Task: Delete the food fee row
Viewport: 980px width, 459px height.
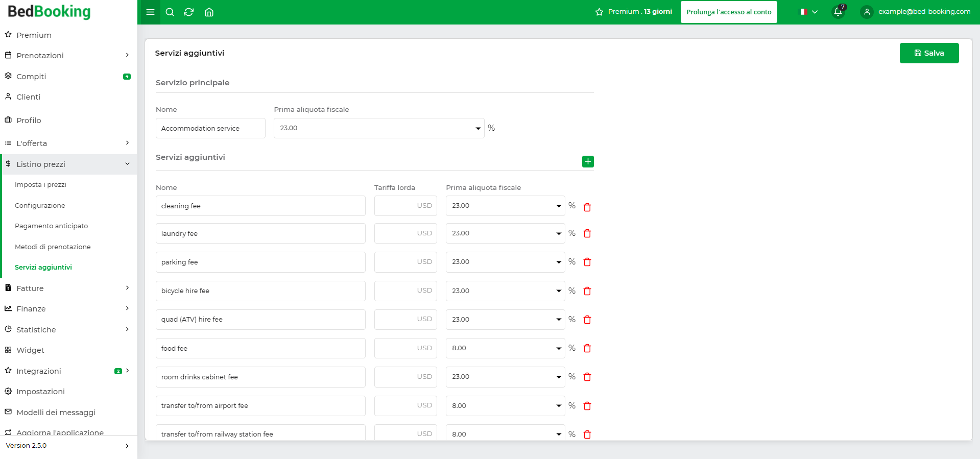Action: pyautogui.click(x=587, y=348)
